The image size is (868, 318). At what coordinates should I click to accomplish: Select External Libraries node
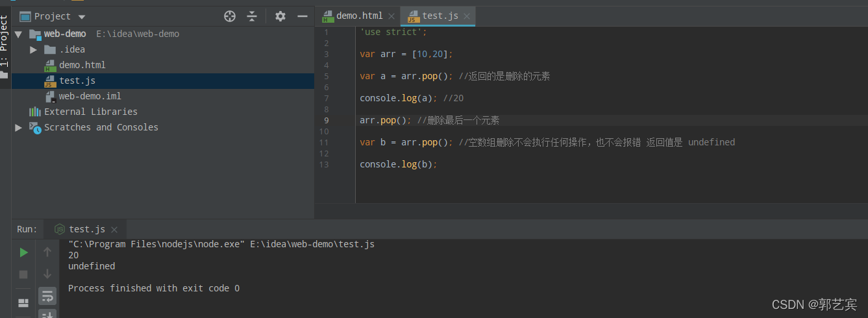[90, 112]
